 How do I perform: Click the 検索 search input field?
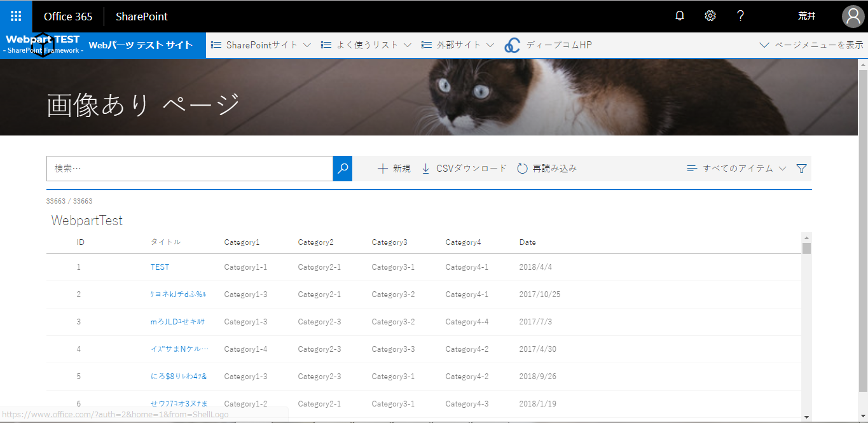pyautogui.click(x=189, y=169)
